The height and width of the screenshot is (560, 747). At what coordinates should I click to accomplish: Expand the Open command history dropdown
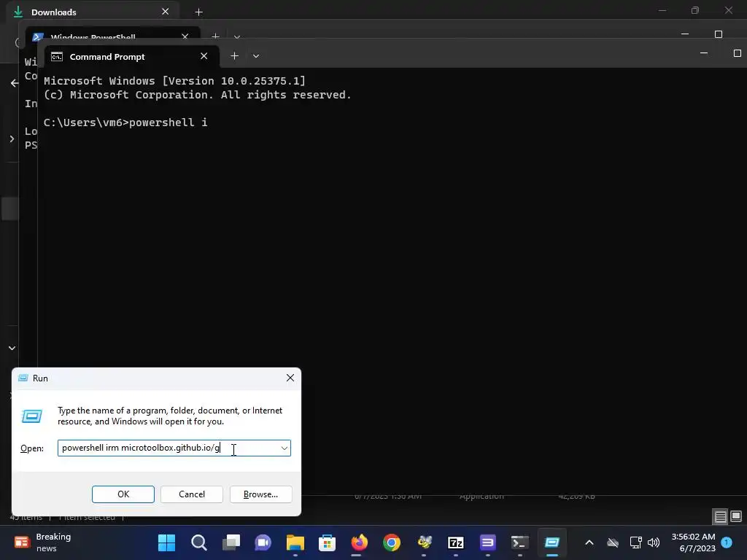coord(284,448)
